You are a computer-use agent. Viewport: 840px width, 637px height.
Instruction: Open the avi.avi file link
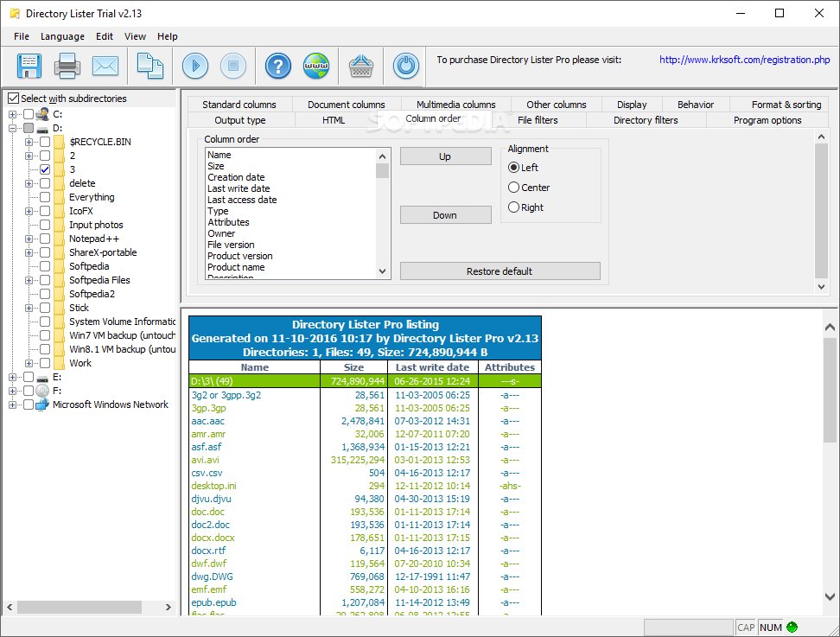coord(205,460)
